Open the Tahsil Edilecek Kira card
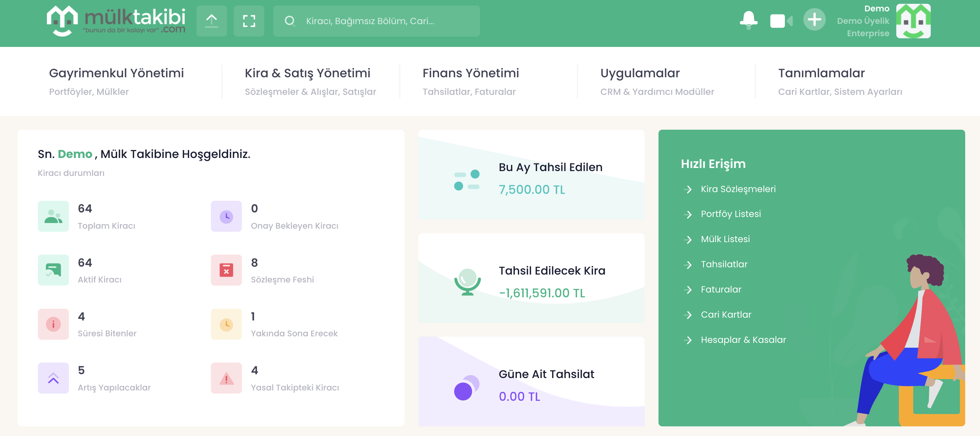The height and width of the screenshot is (436, 980). 531,278
